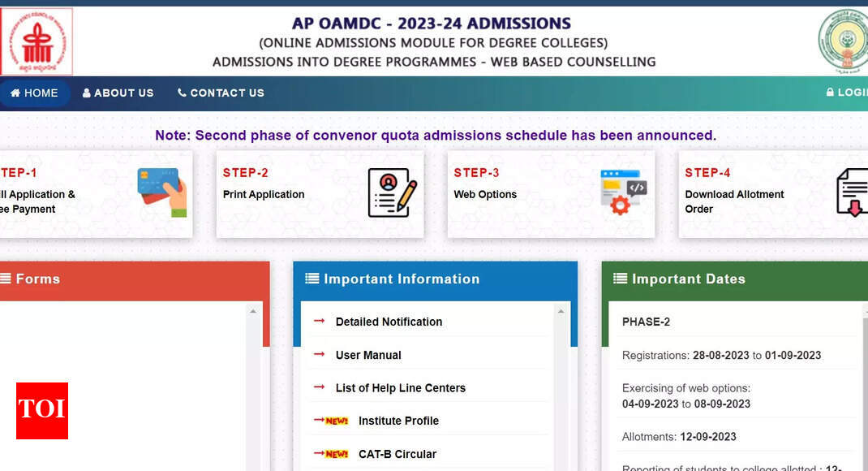Click the person icon beside ABOUT US
The width and height of the screenshot is (868, 471).
(x=86, y=93)
